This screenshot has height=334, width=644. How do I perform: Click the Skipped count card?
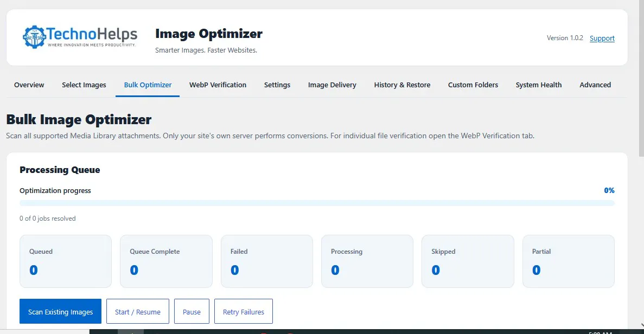[x=468, y=261]
